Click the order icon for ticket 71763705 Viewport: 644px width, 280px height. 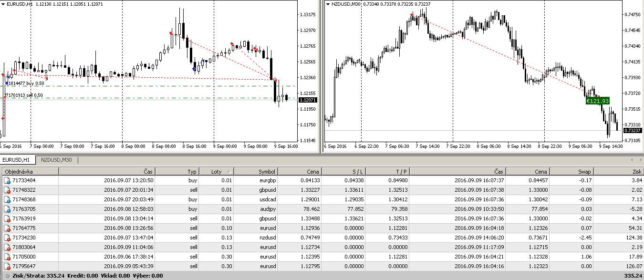click(7, 209)
